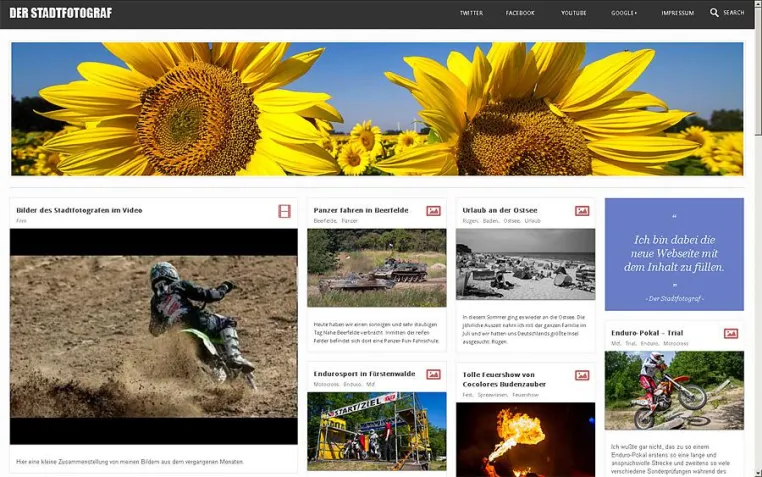Open the YouTube menu link
Image resolution: width=762 pixels, height=477 pixels.
(x=573, y=13)
